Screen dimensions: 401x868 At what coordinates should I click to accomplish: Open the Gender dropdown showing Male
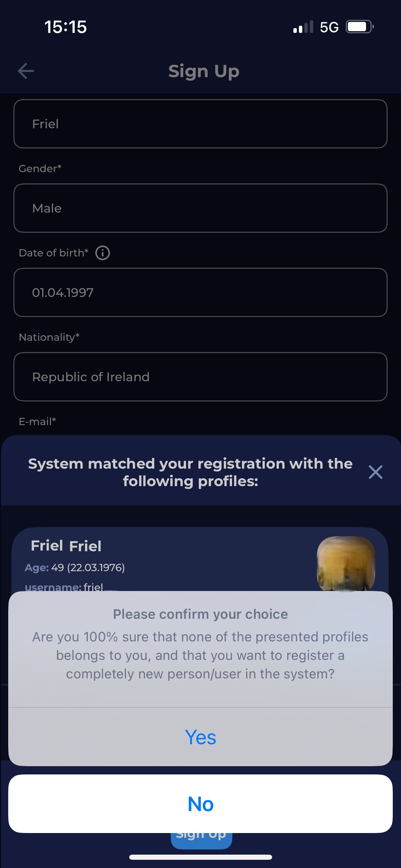[200, 208]
